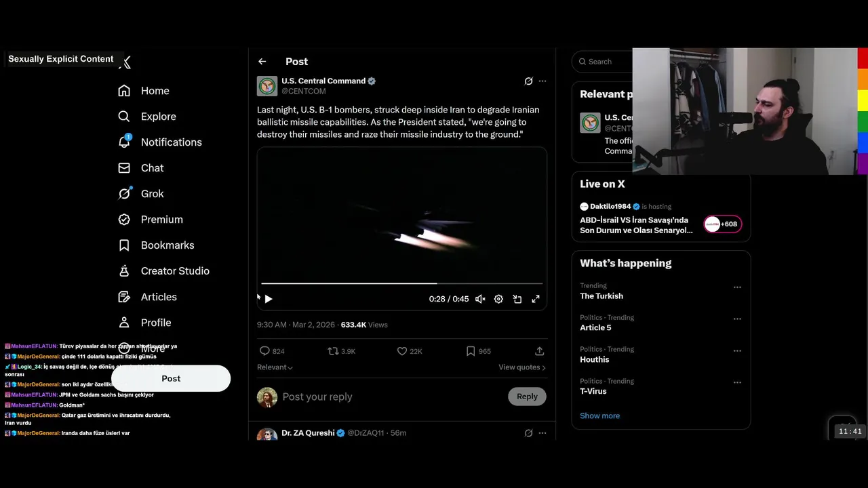Toggle picture-in-picture mode on video
Image resolution: width=868 pixels, height=488 pixels.
(517, 299)
